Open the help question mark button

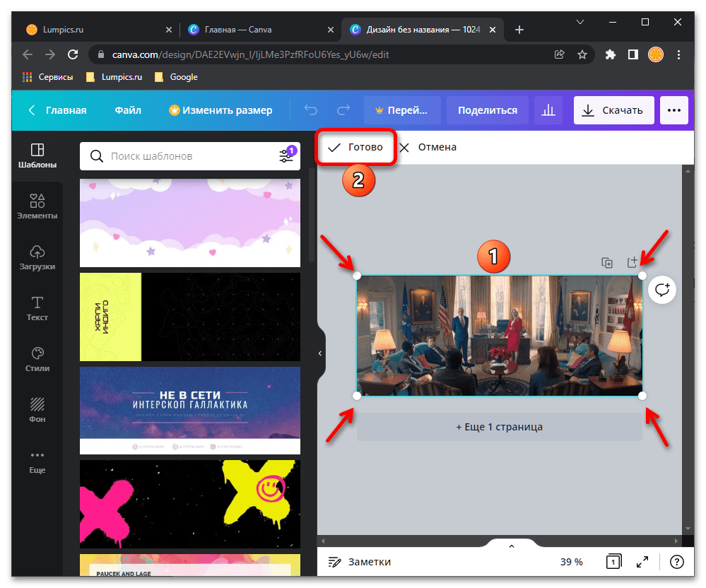coord(677,561)
